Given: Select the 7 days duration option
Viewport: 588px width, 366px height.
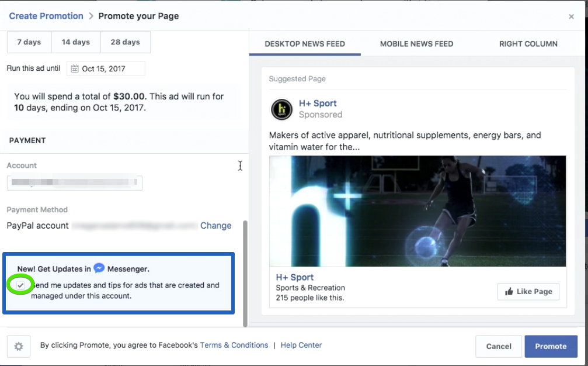Looking at the screenshot, I should pos(29,42).
